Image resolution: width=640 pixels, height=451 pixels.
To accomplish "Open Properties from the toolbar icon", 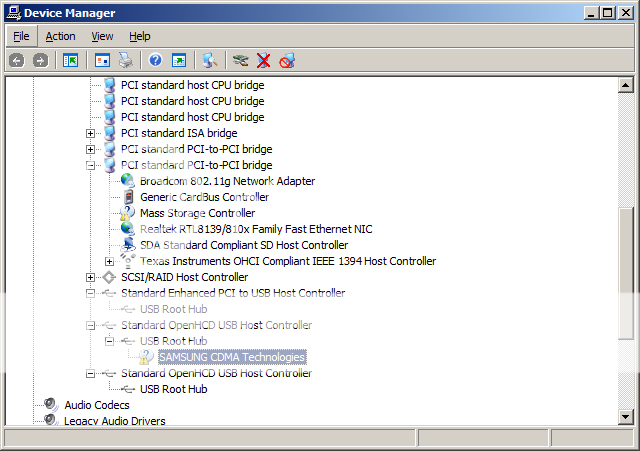I will click(x=102, y=60).
